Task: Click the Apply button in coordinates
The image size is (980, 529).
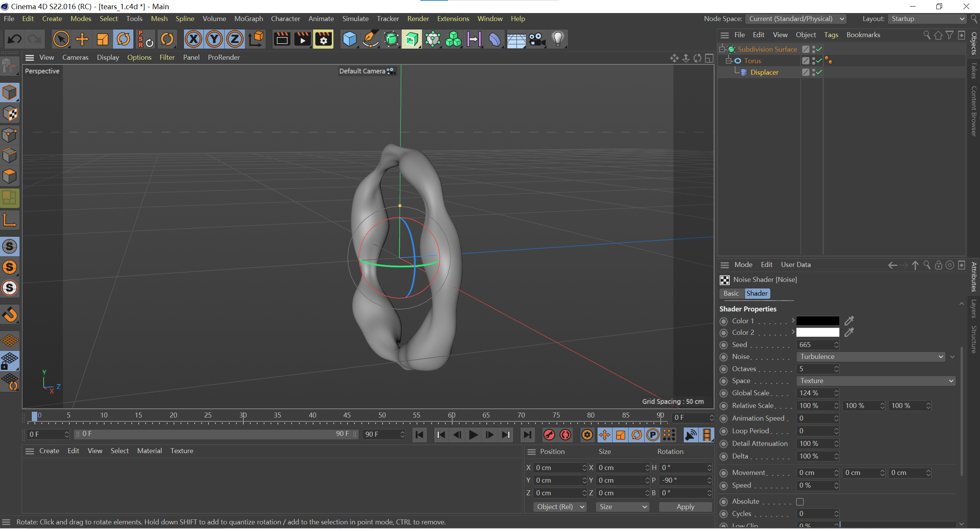Action: coord(685,507)
